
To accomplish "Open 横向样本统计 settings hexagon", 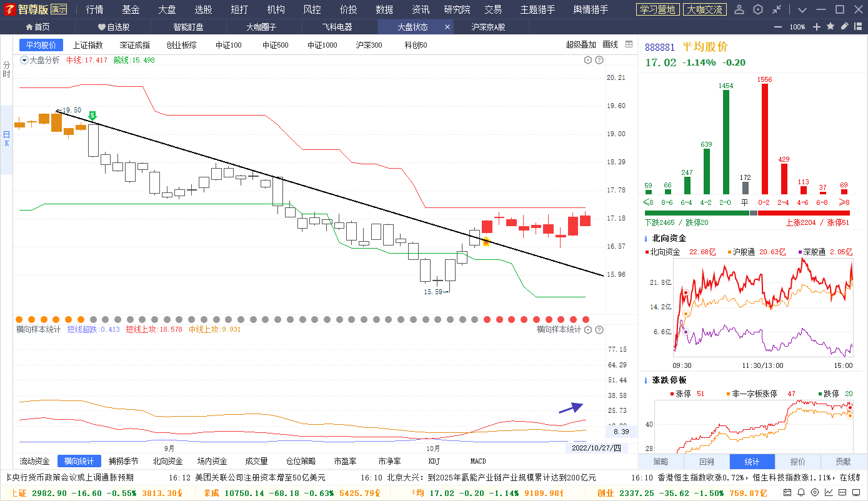I will pyautogui.click(x=588, y=329).
